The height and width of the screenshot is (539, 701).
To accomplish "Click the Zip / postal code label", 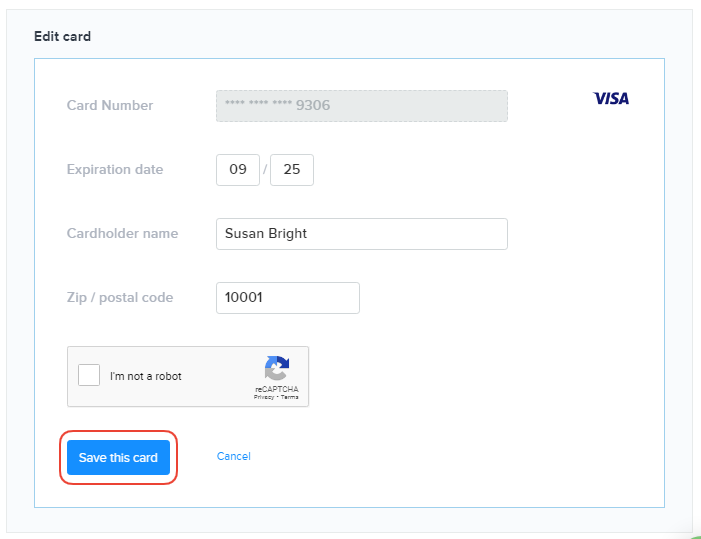I will 120,298.
